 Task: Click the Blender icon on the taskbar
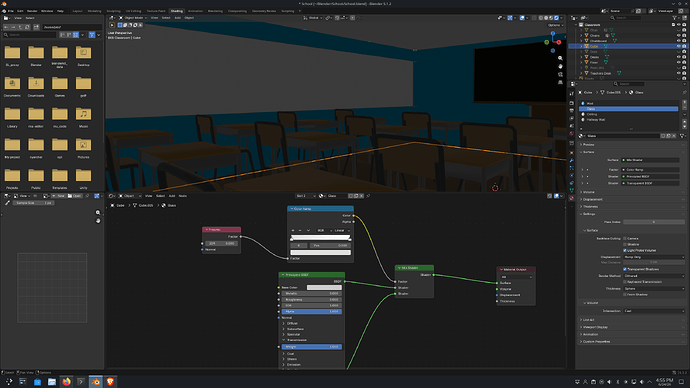(x=95, y=382)
